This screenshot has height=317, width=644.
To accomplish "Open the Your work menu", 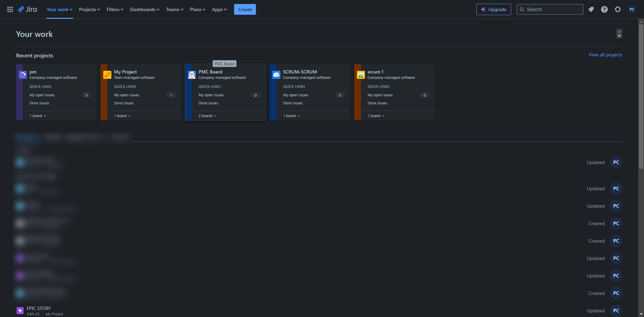I will [60, 9].
